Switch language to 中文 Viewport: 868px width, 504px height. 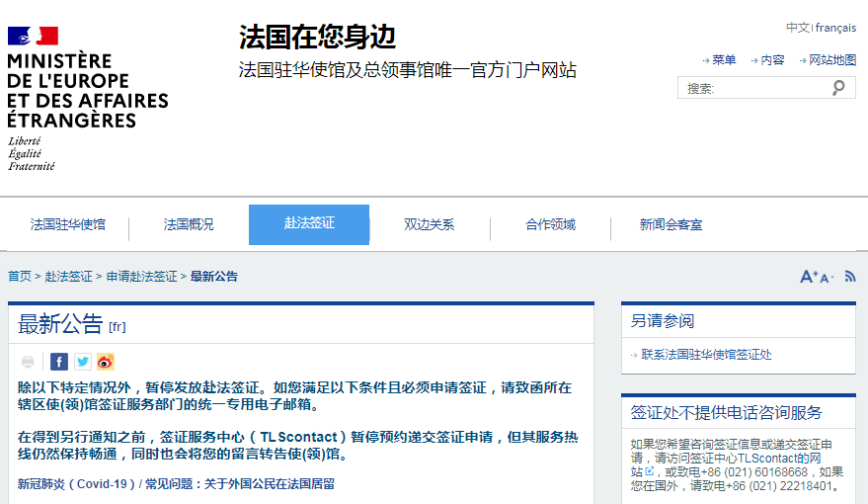point(797,28)
